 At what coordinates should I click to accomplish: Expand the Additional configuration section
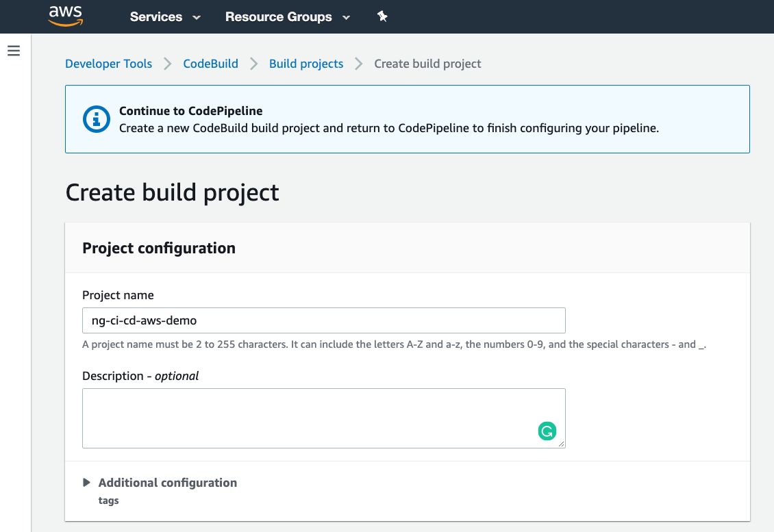[160, 483]
